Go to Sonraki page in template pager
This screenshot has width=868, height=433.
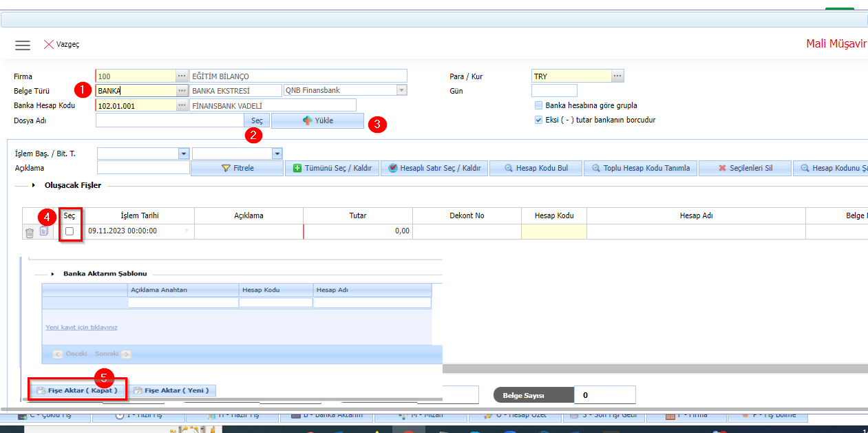click(113, 354)
